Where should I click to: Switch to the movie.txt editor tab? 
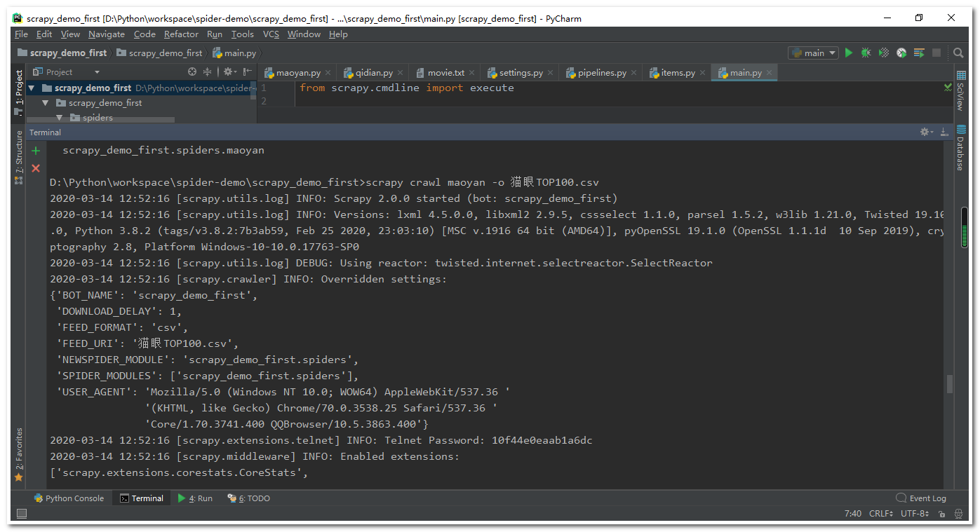tap(446, 73)
